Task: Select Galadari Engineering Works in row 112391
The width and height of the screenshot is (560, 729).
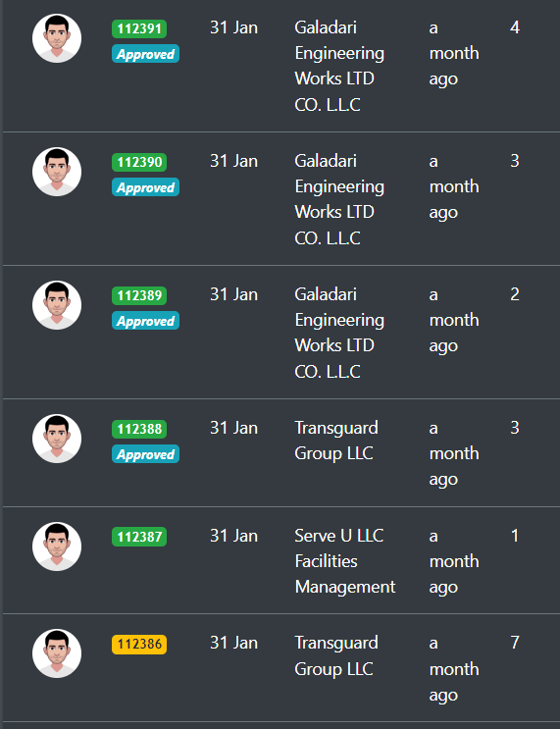Action: pos(339,66)
